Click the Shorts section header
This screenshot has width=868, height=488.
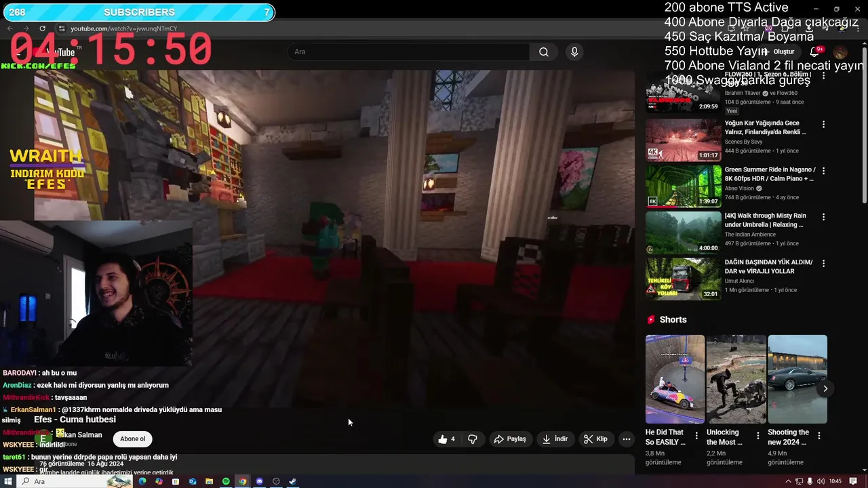click(x=673, y=319)
